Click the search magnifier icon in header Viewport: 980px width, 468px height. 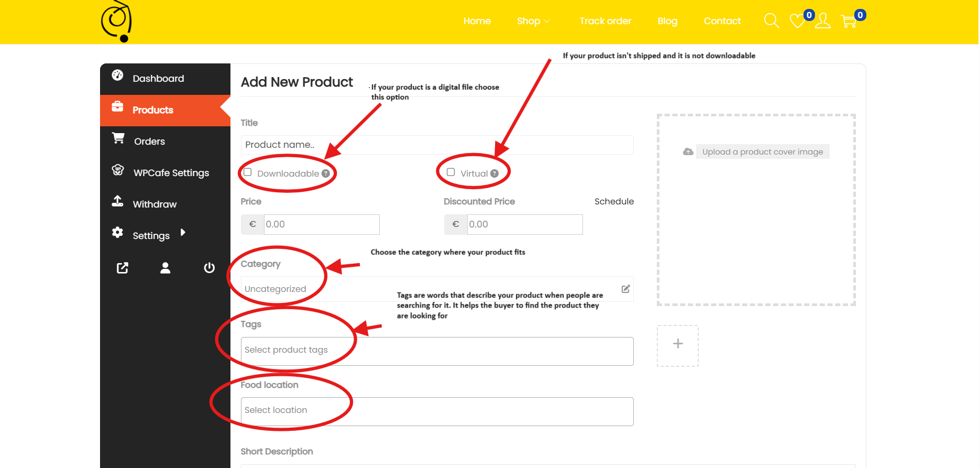(771, 21)
